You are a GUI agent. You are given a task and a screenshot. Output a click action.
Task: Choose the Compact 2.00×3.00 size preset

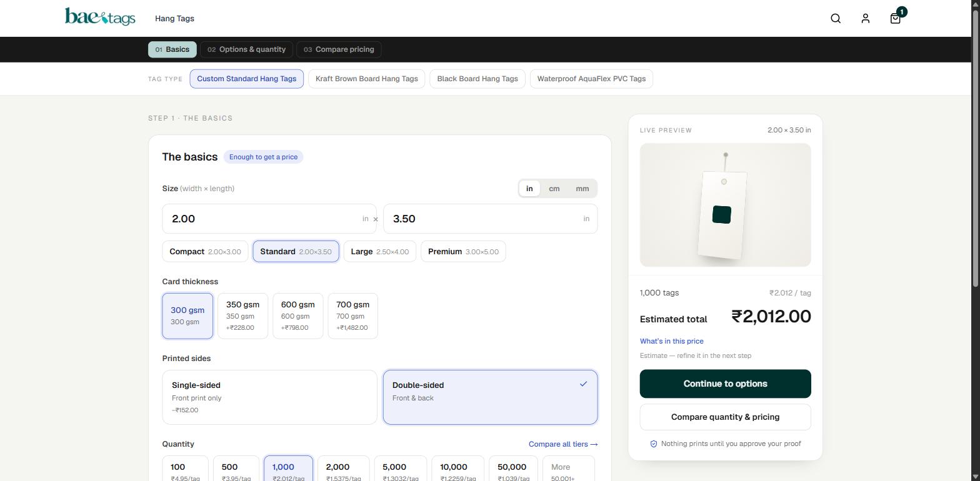[205, 252]
